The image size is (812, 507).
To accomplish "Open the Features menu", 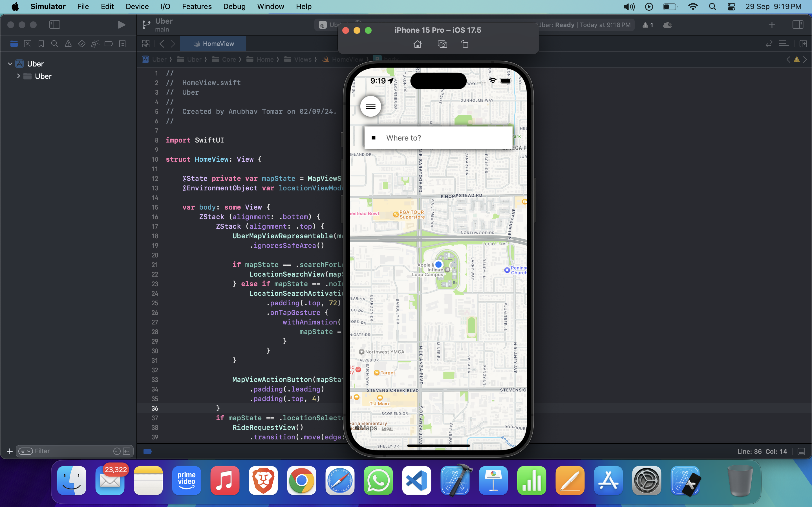I will pyautogui.click(x=197, y=6).
